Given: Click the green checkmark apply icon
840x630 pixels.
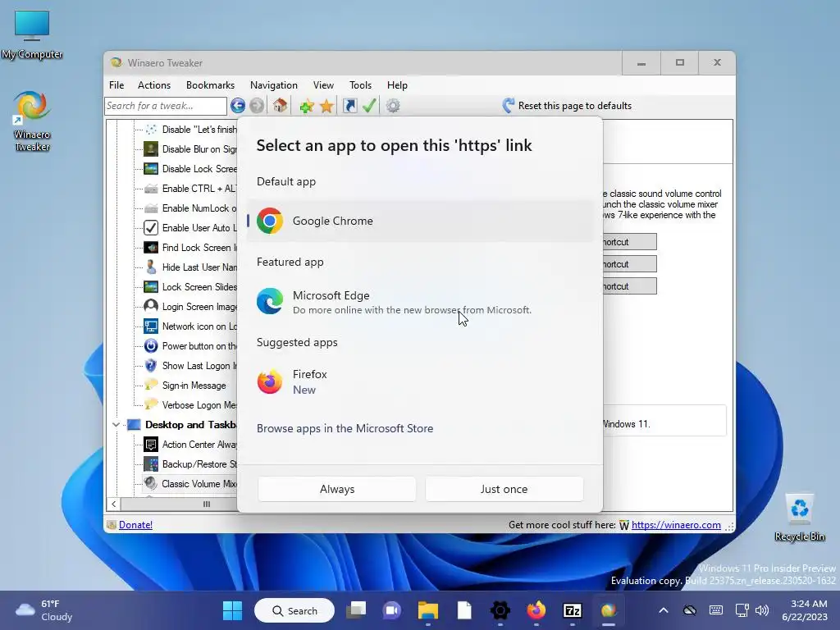Looking at the screenshot, I should [369, 106].
